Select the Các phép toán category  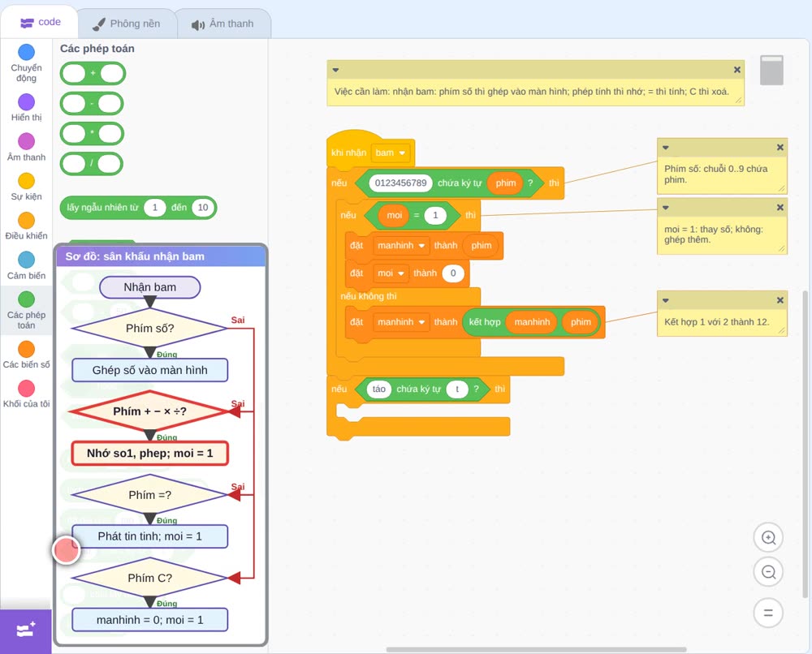pyautogui.click(x=26, y=310)
